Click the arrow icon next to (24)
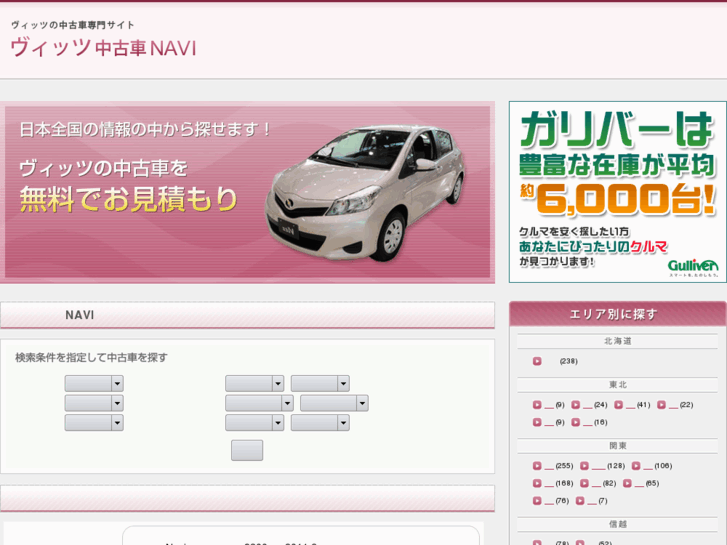Image resolution: width=727 pixels, height=545 pixels. point(575,405)
